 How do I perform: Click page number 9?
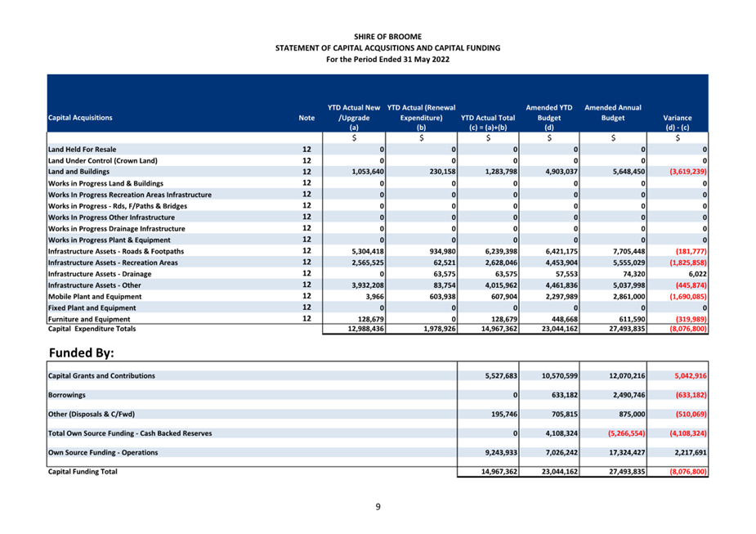(x=378, y=507)
